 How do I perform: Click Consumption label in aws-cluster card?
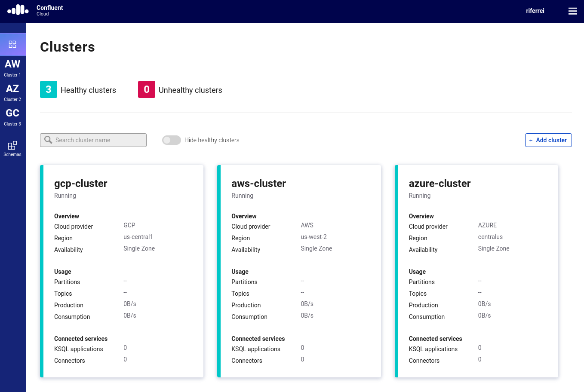249,317
